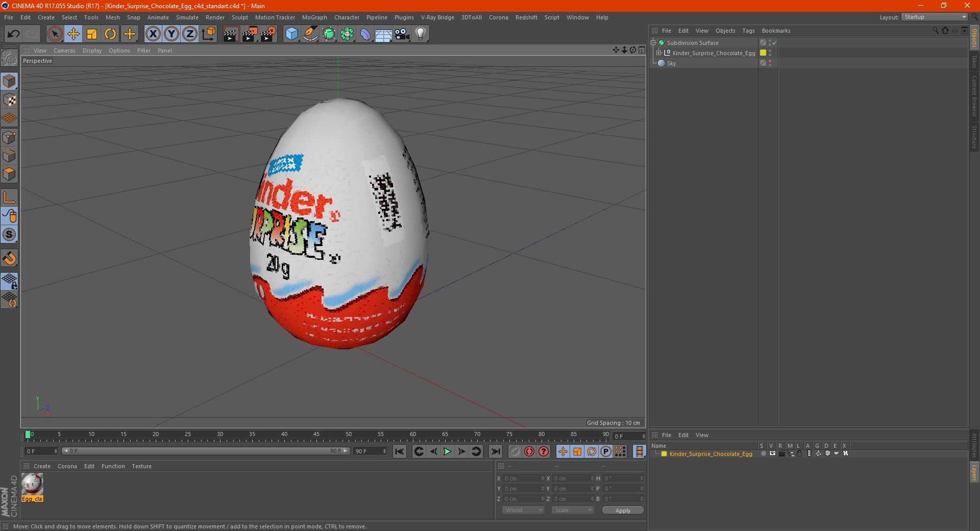
Task: Toggle autokeying button
Action: point(529,451)
